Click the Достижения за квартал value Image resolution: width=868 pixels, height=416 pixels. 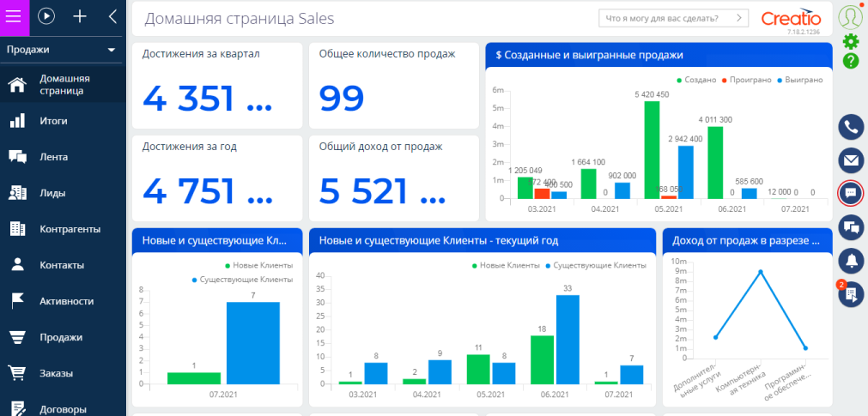pos(208,99)
